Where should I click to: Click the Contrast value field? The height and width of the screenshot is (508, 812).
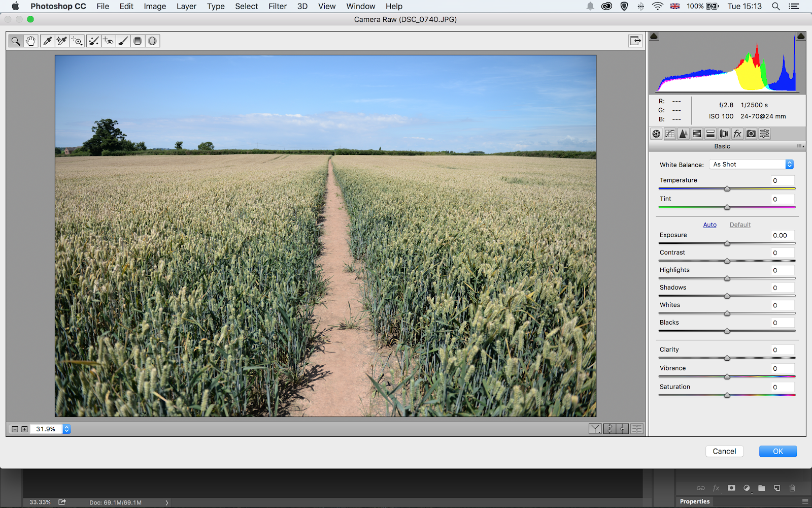pos(783,252)
